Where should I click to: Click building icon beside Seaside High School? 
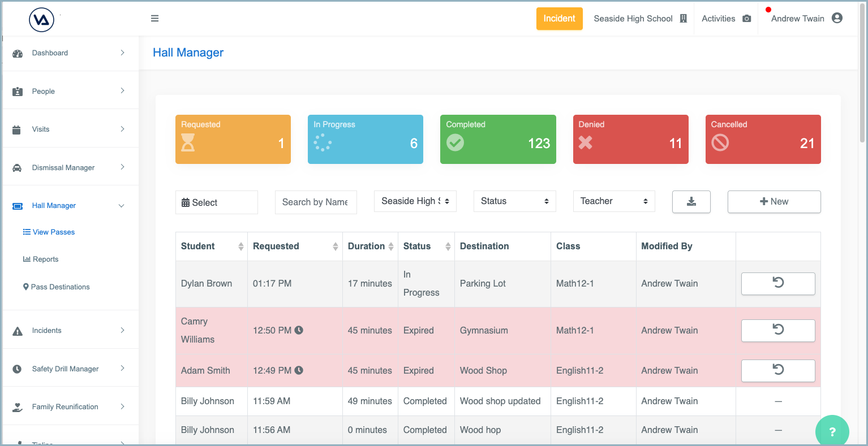click(683, 19)
